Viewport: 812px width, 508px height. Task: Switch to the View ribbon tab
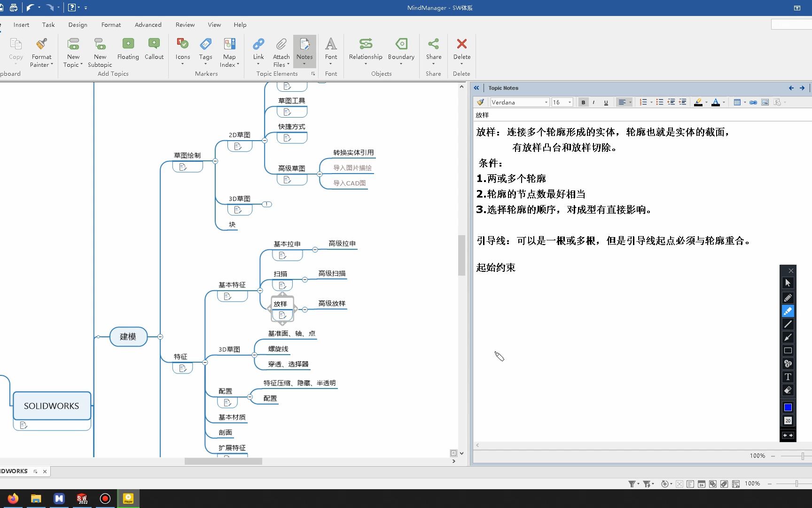pyautogui.click(x=214, y=25)
